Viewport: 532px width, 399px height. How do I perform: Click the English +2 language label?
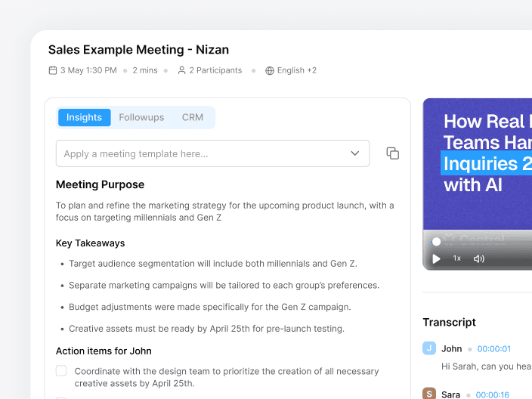tap(297, 70)
